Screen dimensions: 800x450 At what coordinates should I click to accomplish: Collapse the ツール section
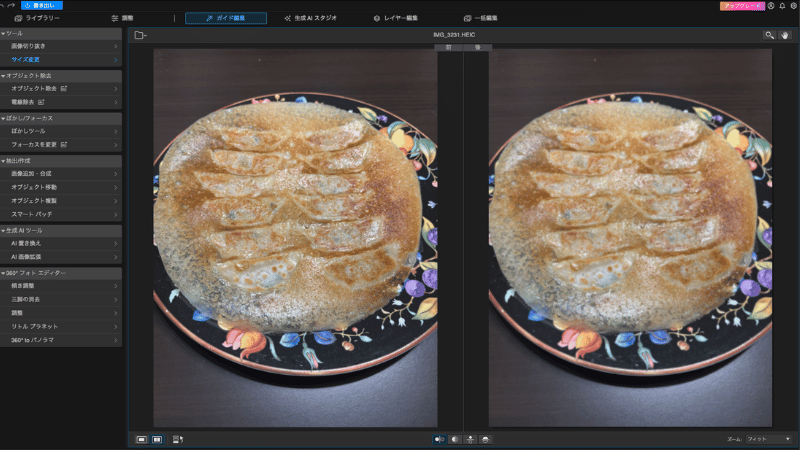point(3,34)
